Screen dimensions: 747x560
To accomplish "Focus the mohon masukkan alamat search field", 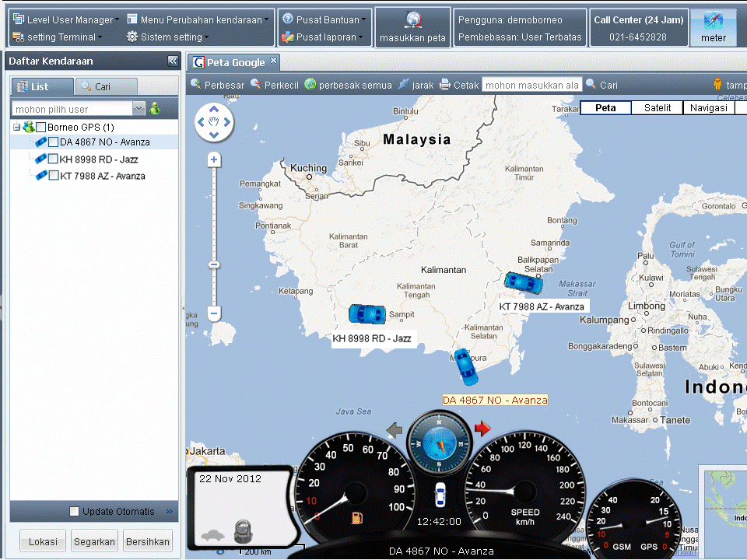I will 532,85.
